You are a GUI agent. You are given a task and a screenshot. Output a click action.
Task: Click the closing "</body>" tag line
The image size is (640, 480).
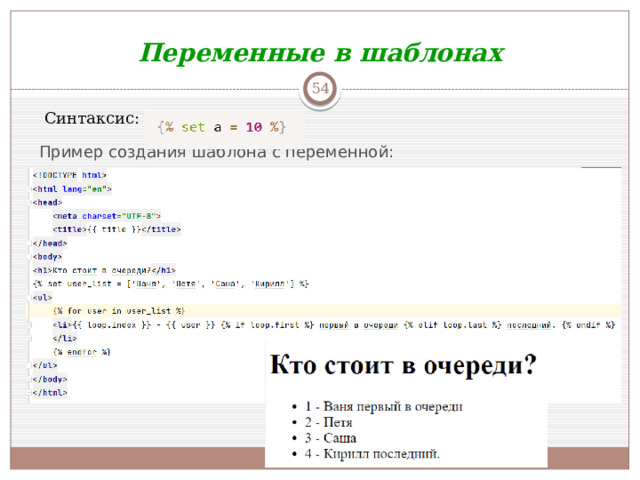50,379
